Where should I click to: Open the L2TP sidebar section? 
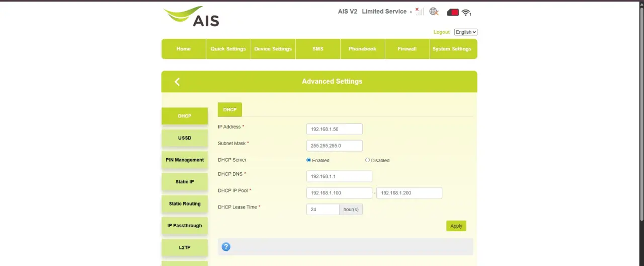[x=185, y=247]
